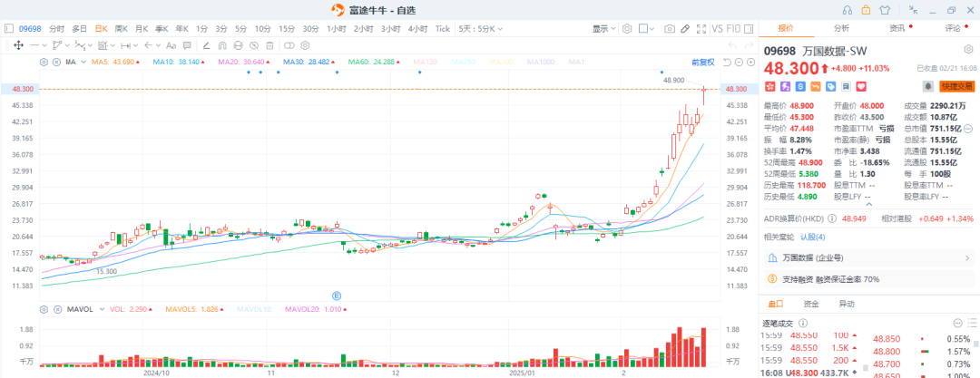Toggle the heart favorite icon
Viewport: 980px width, 378px height.
(x=860, y=85)
